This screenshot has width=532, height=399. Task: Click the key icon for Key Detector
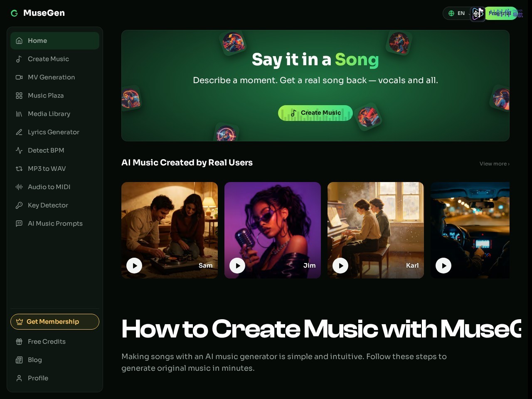point(19,205)
